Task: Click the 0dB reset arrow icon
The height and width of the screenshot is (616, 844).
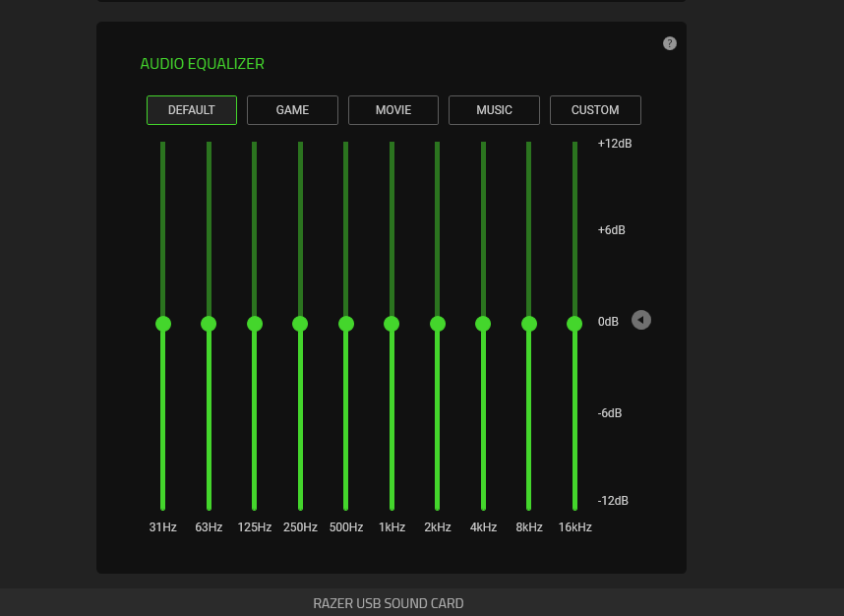Action: (x=641, y=320)
